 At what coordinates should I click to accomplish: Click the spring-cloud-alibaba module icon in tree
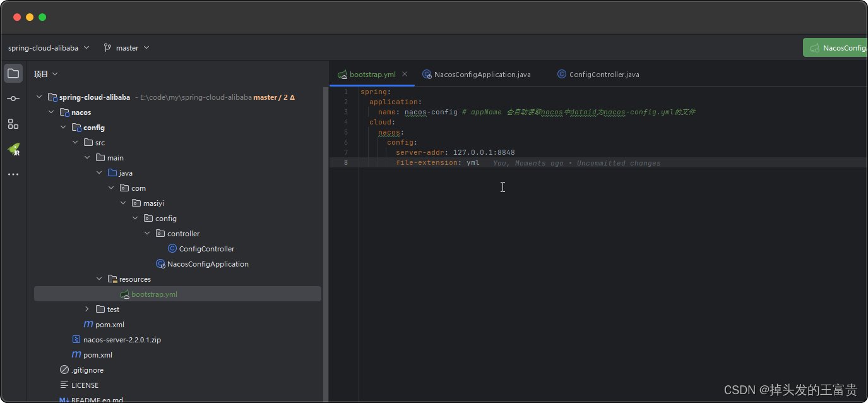(52, 97)
